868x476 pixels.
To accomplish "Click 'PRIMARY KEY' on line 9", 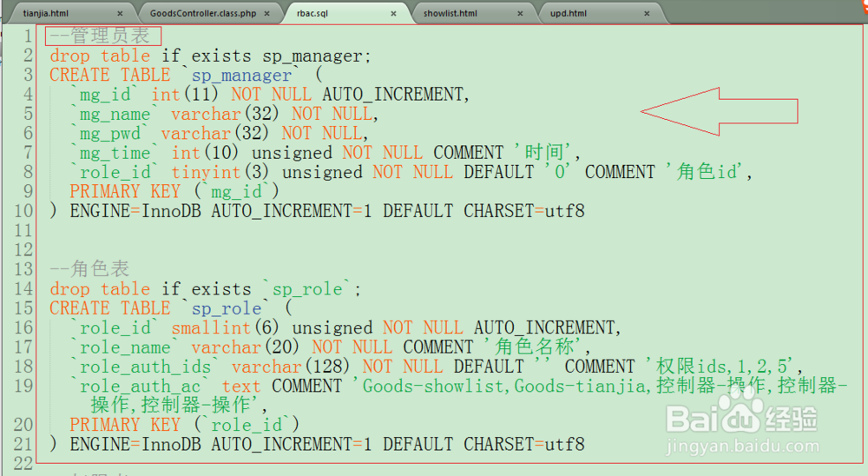I will point(125,192).
